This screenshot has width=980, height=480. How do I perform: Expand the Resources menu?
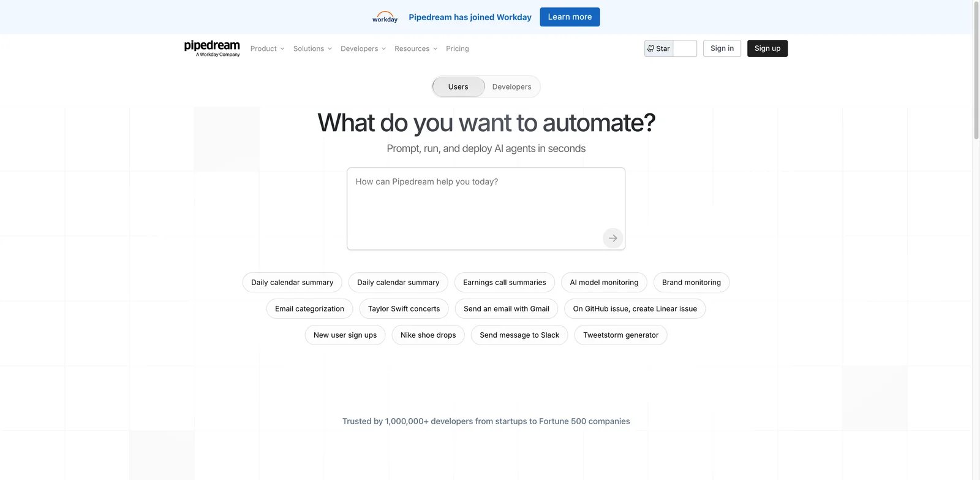(x=416, y=48)
